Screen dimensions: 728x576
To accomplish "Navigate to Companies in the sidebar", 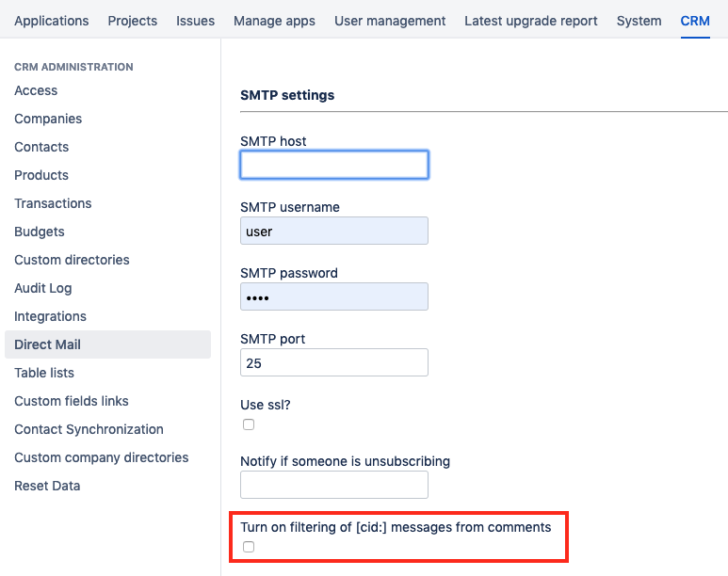I will (48, 119).
